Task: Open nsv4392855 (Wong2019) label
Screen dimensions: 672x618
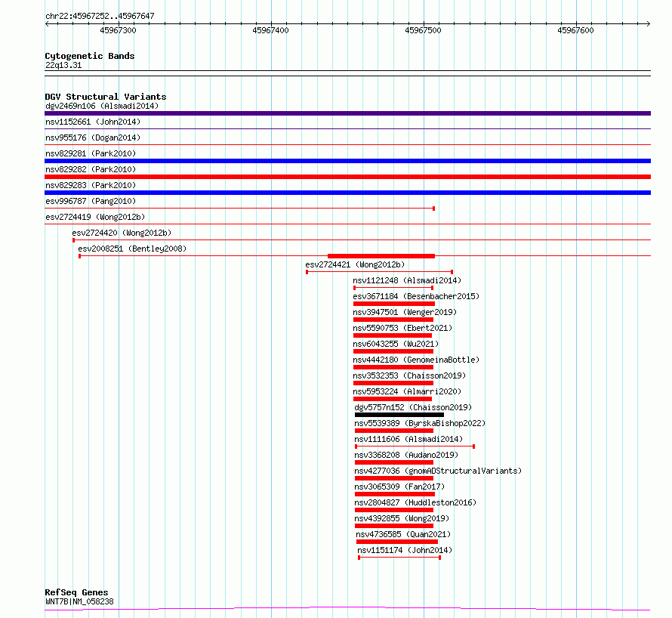Action: tap(402, 518)
